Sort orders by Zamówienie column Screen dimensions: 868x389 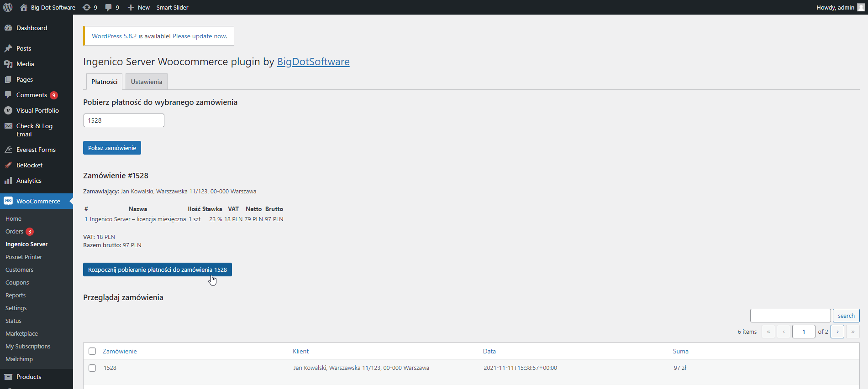click(120, 351)
